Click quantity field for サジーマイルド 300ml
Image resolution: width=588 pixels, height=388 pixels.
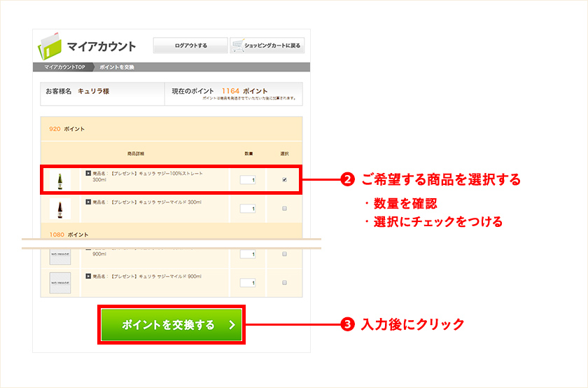pos(248,208)
